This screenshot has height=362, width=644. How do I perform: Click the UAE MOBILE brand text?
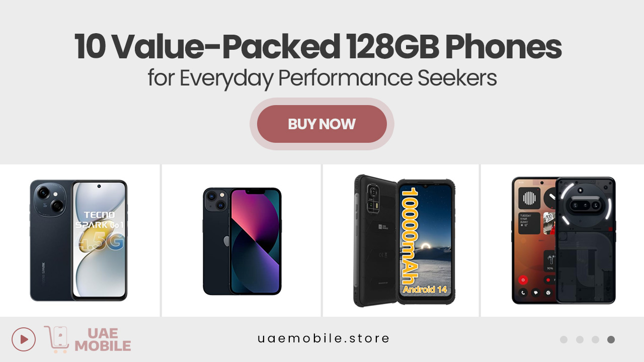pos(103,339)
